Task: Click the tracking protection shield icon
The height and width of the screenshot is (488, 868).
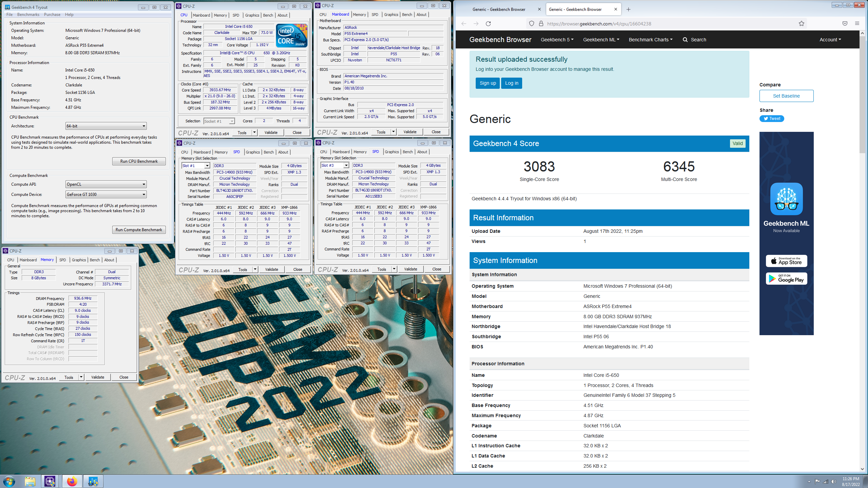Action: pyautogui.click(x=532, y=23)
